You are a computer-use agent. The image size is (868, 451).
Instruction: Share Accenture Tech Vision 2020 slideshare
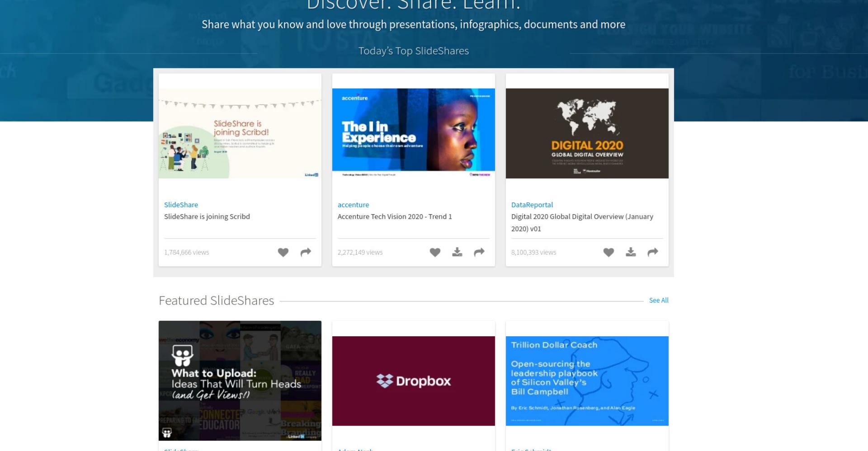479,252
